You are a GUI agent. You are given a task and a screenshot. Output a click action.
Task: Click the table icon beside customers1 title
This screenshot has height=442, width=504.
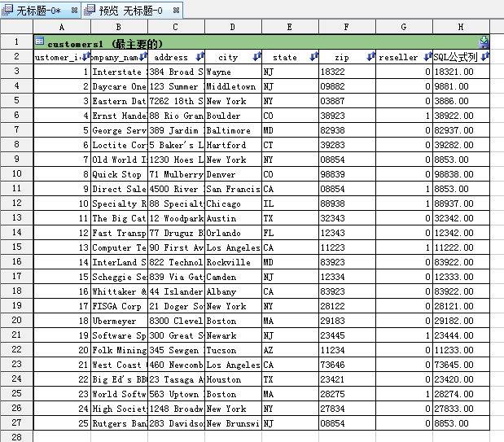pyautogui.click(x=40, y=41)
